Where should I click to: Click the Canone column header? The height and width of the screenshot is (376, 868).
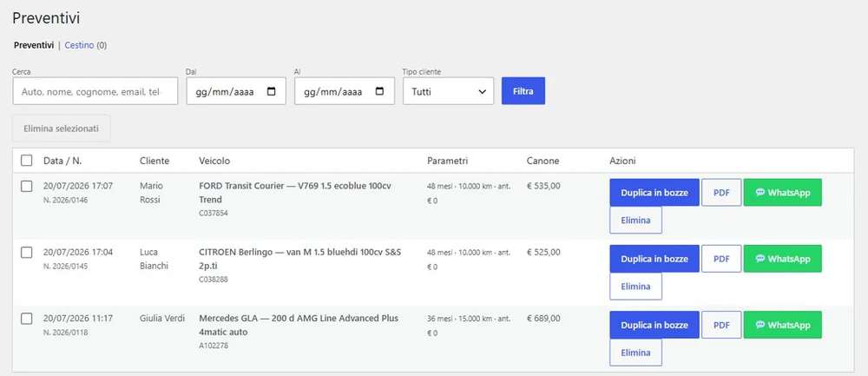click(543, 161)
